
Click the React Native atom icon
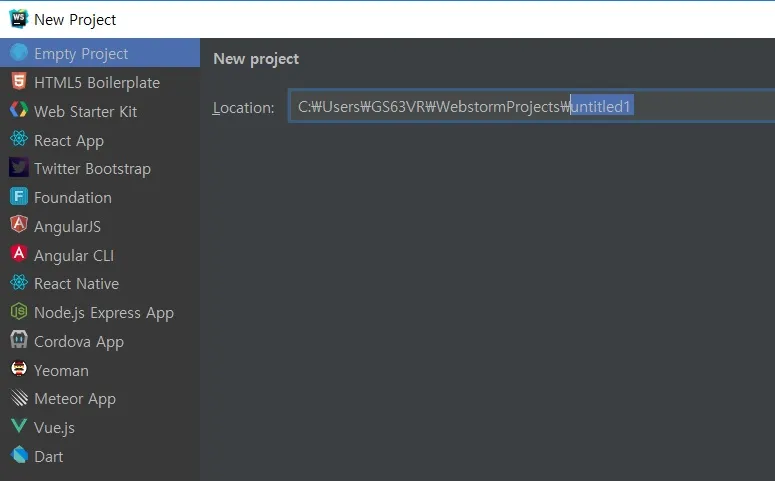pyautogui.click(x=19, y=283)
